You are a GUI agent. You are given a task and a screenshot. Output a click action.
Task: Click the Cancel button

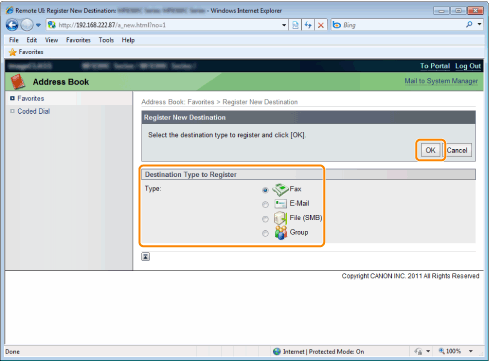coord(457,150)
